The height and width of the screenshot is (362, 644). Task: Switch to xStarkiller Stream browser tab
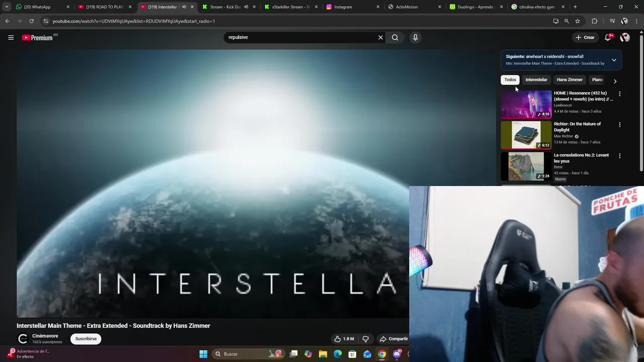click(291, 7)
